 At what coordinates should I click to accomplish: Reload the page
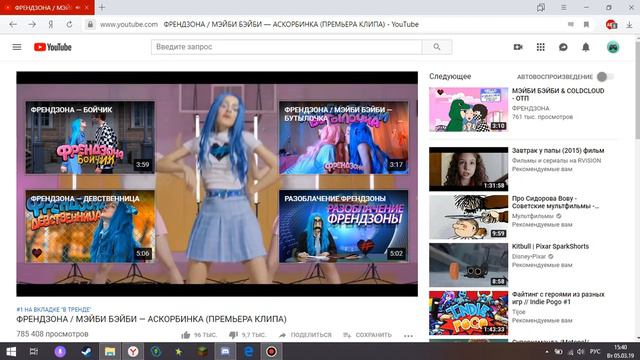pyautogui.click(x=69, y=24)
